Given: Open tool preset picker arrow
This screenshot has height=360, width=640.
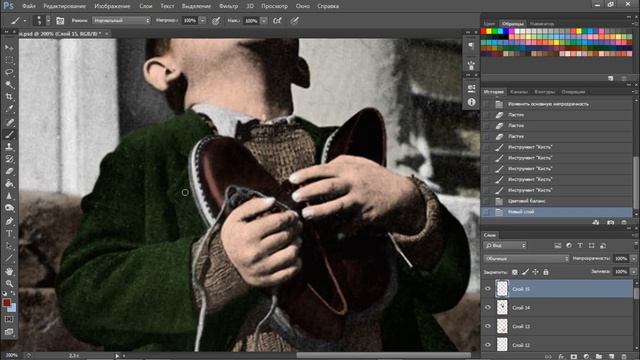Looking at the screenshot, I should click(x=24, y=20).
